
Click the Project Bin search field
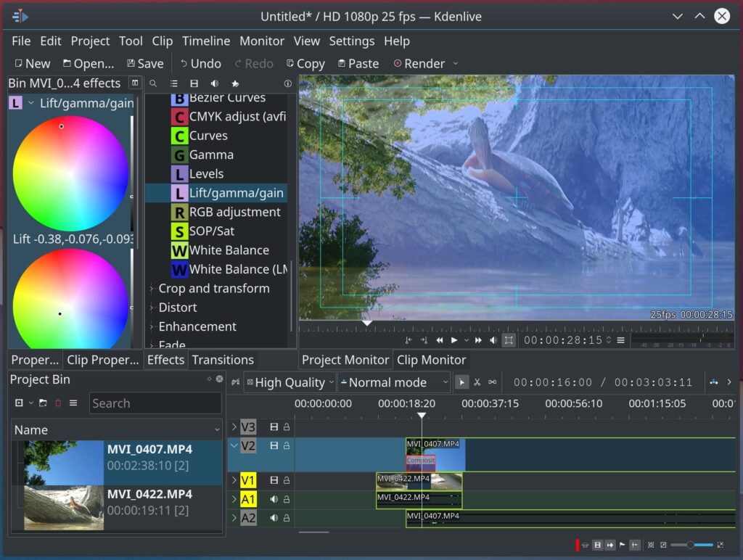pos(155,403)
